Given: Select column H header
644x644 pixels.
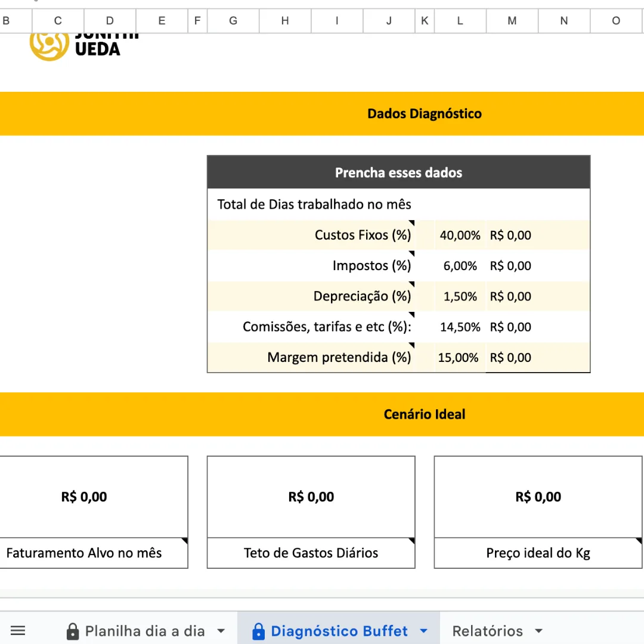Looking at the screenshot, I should point(285,20).
